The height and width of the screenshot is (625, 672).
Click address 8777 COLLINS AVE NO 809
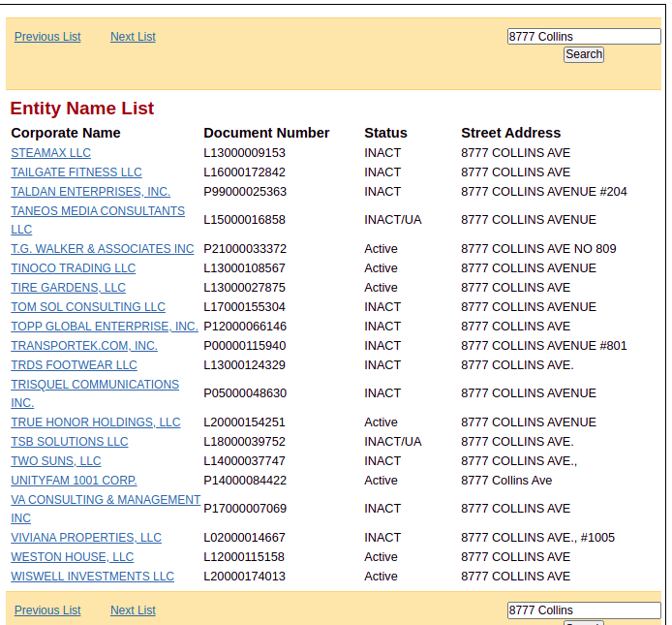538,249
